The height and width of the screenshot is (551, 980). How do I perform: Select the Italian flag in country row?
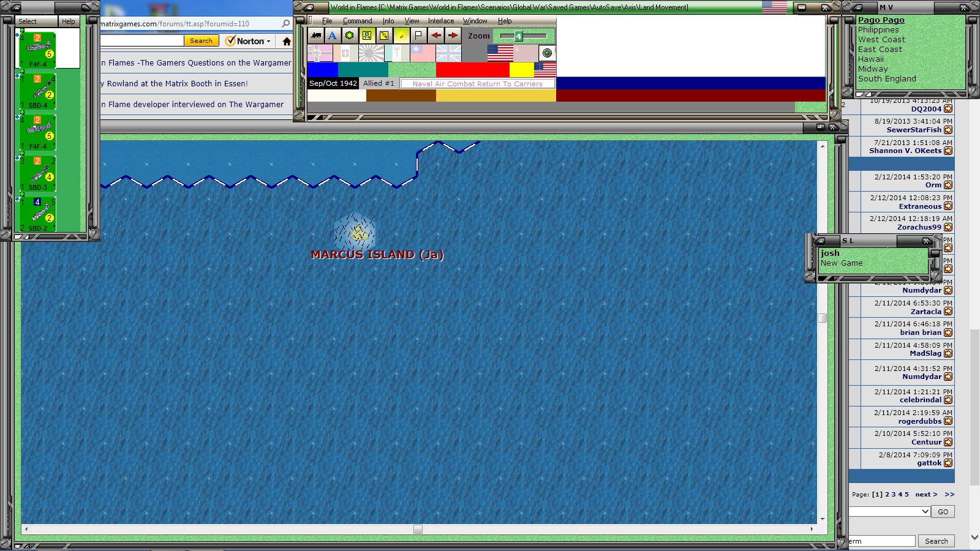coord(345,53)
